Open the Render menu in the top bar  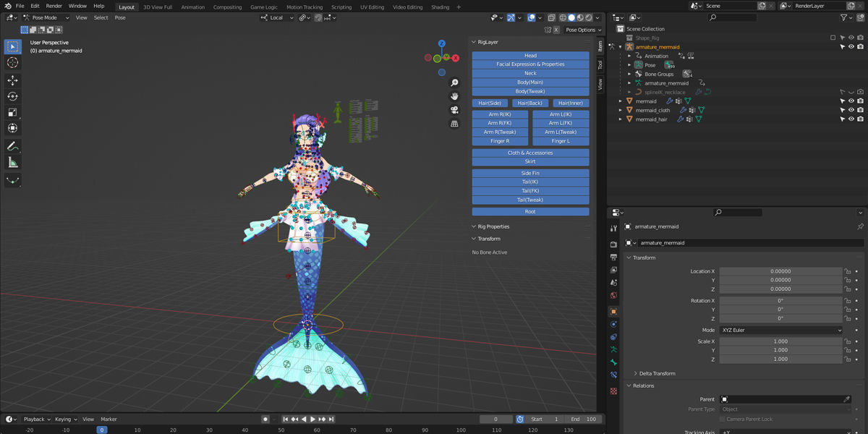pyautogui.click(x=53, y=5)
